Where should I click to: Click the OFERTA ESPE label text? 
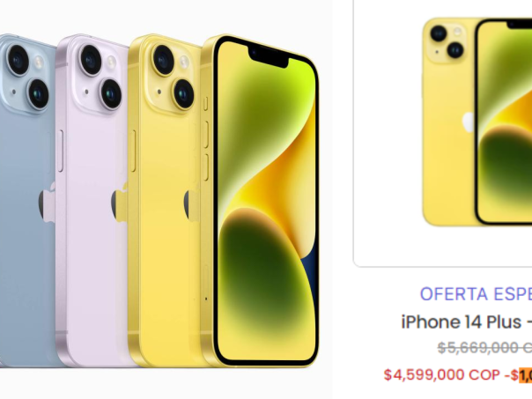tap(476, 294)
